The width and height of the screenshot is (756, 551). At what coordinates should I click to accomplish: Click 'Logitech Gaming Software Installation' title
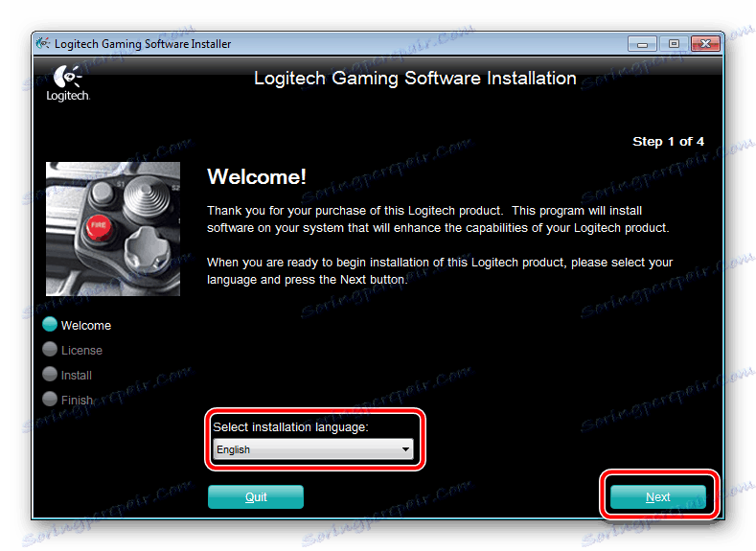(415, 78)
